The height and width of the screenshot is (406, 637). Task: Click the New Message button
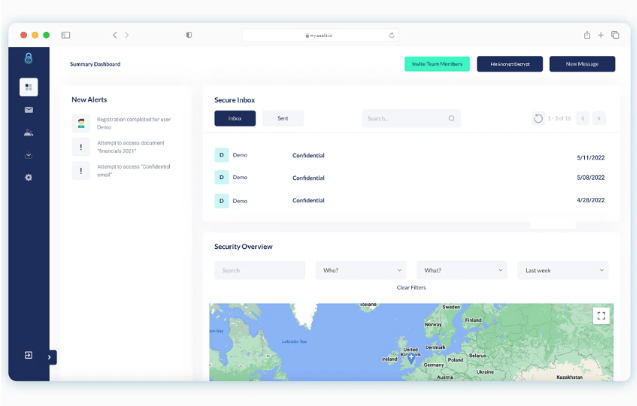tap(582, 64)
